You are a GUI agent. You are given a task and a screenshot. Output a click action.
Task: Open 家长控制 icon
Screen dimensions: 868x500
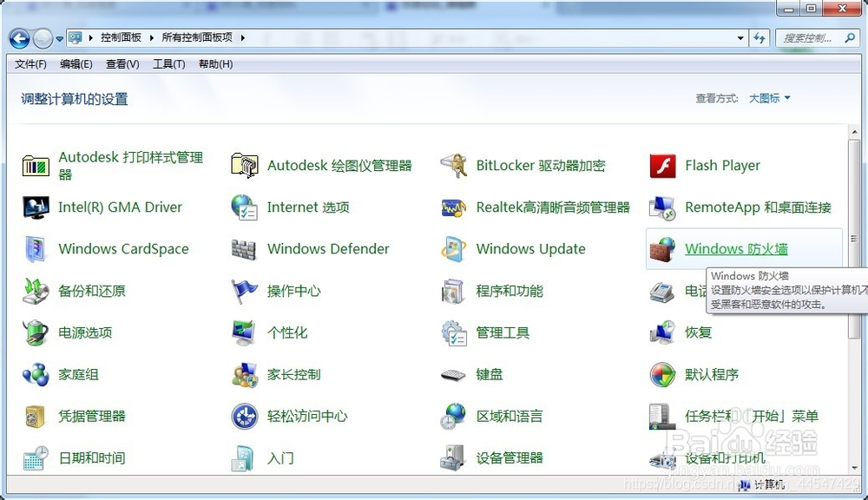click(x=245, y=374)
